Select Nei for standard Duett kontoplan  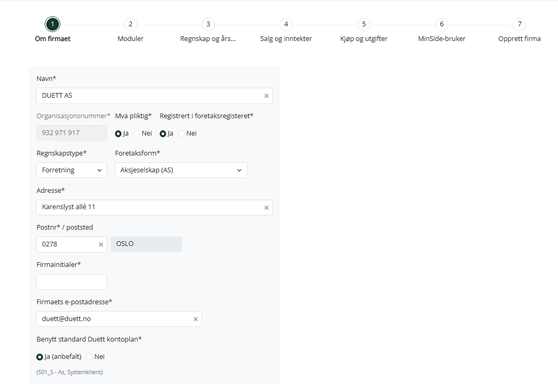tap(89, 357)
